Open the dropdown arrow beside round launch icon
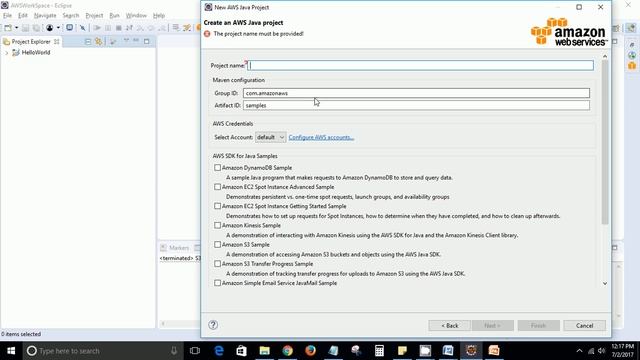 [x=58, y=28]
